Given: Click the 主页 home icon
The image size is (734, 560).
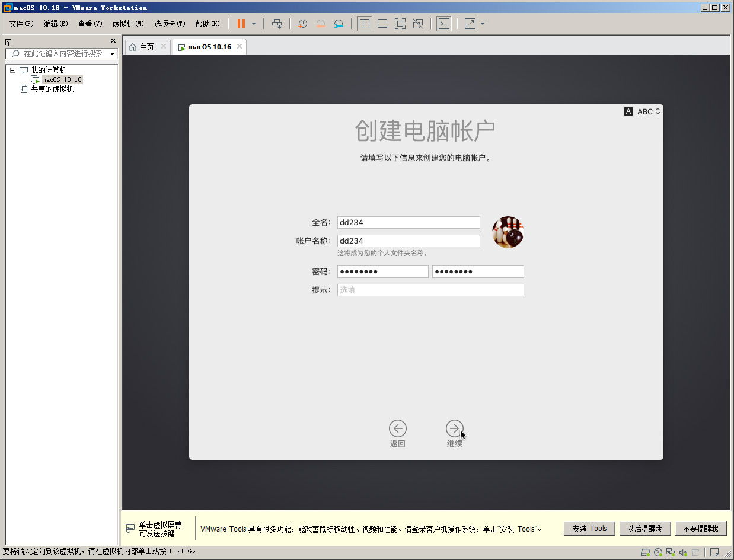Looking at the screenshot, I should 133,47.
